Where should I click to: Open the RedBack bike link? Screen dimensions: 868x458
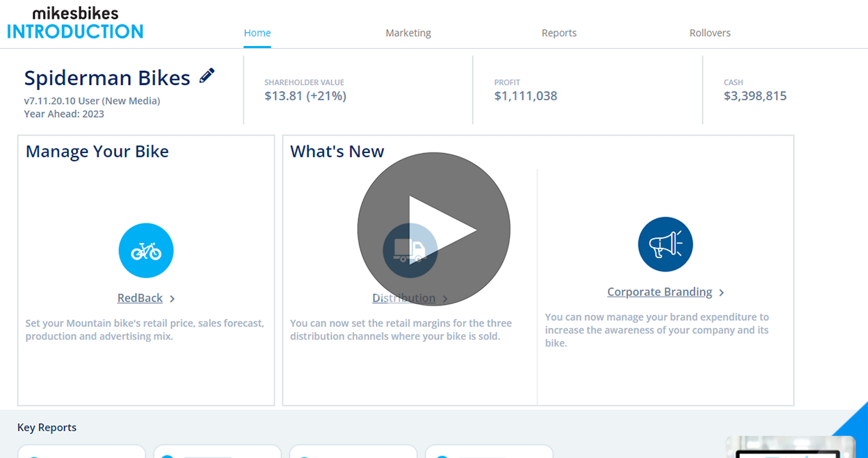(x=140, y=298)
